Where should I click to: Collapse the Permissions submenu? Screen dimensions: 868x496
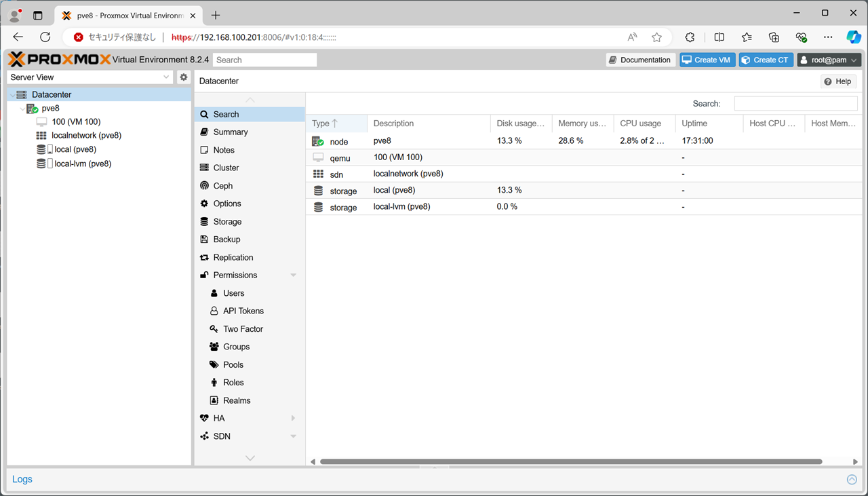293,275
